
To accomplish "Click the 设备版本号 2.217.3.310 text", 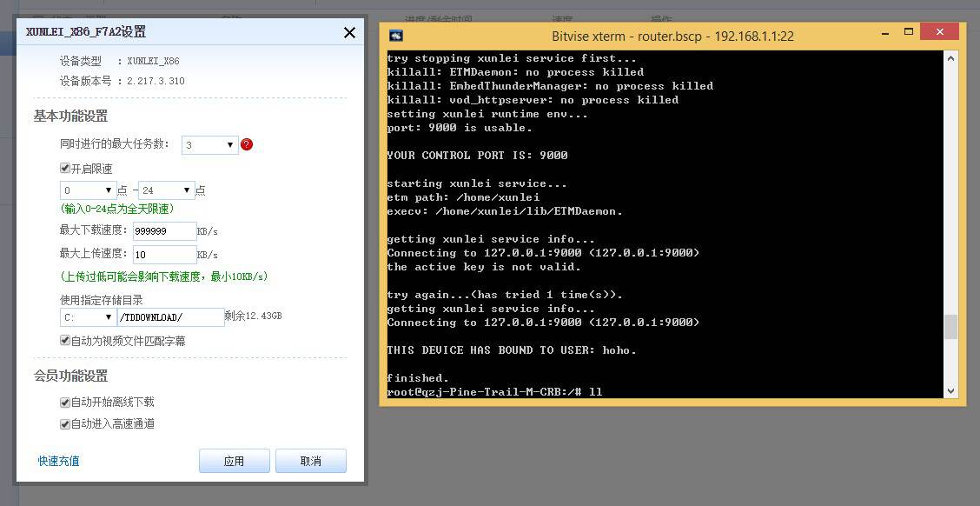I will click(122, 81).
